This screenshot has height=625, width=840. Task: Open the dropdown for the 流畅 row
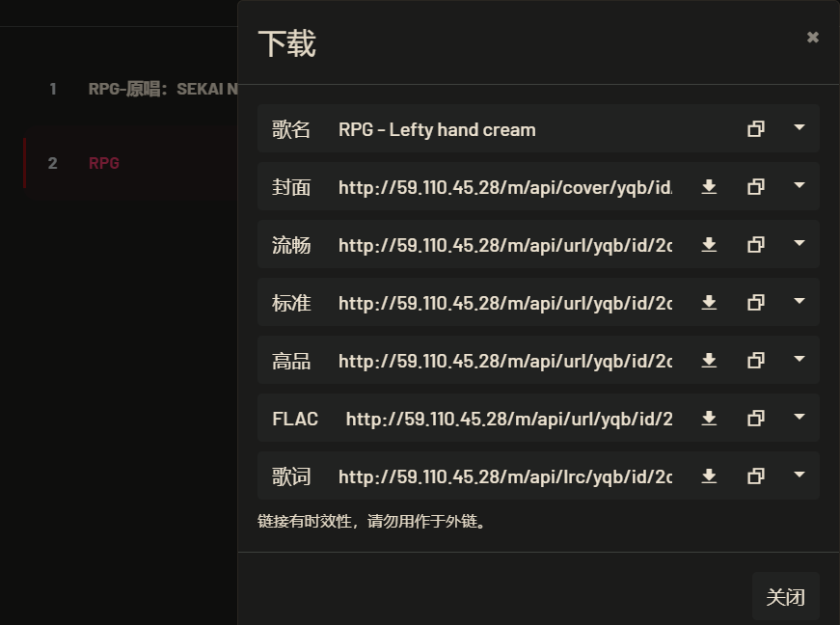[799, 244]
